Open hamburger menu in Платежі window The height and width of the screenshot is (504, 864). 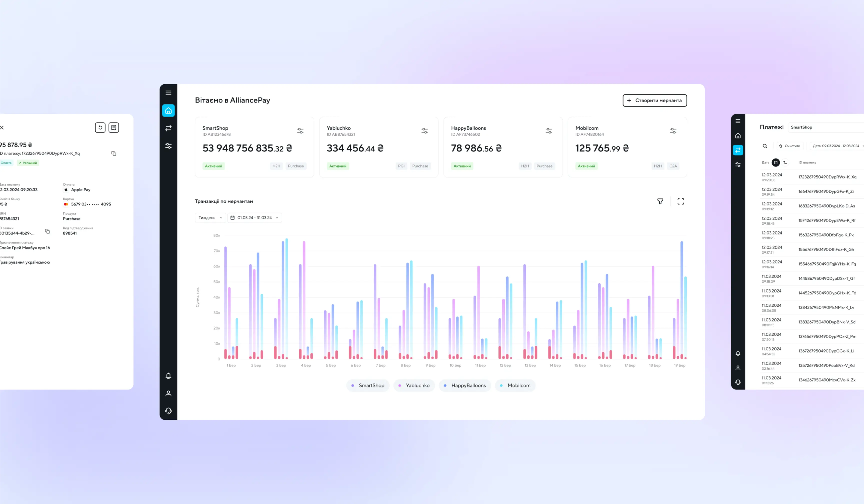(x=738, y=121)
